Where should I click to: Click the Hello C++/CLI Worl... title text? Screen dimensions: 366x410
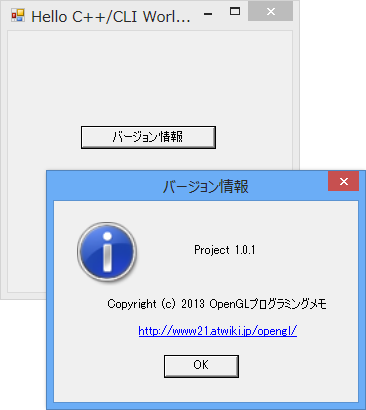point(111,17)
